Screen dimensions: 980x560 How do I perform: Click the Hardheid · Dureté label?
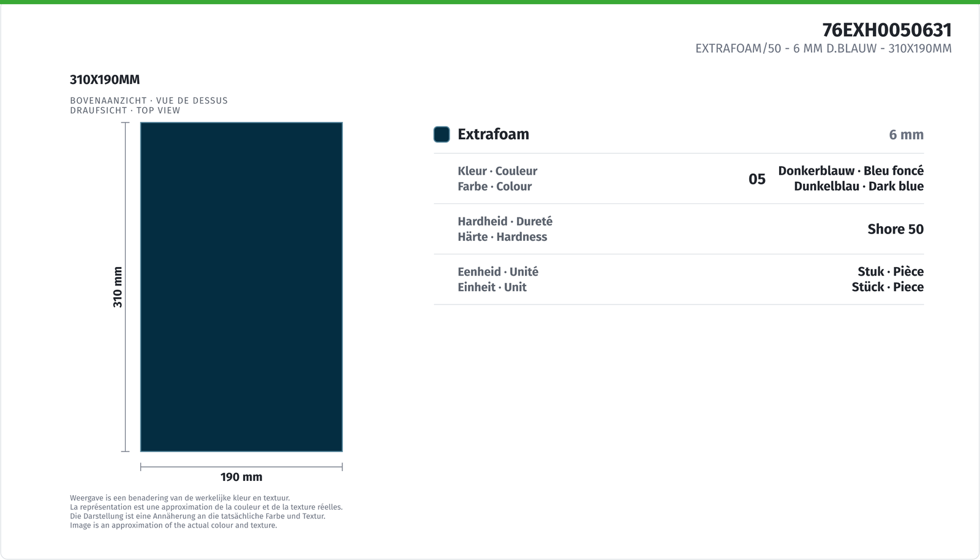coord(505,221)
